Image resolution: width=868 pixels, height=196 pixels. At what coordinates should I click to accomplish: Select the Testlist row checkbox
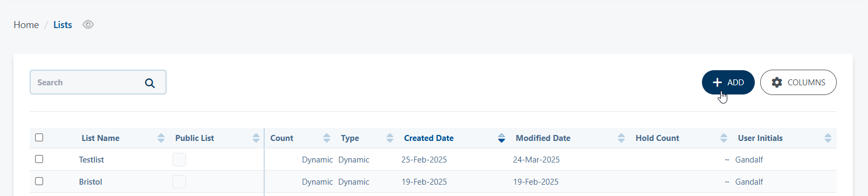tap(39, 159)
